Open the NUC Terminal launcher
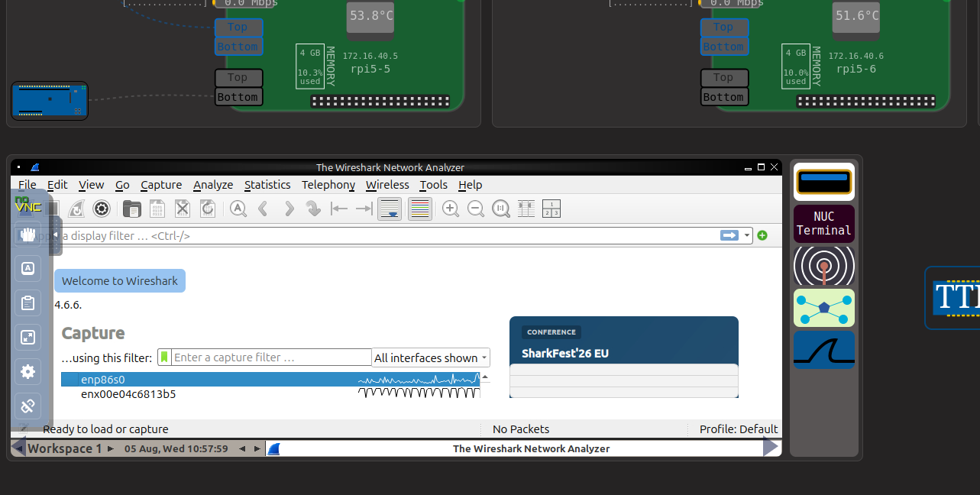This screenshot has height=495, width=980. point(824,224)
